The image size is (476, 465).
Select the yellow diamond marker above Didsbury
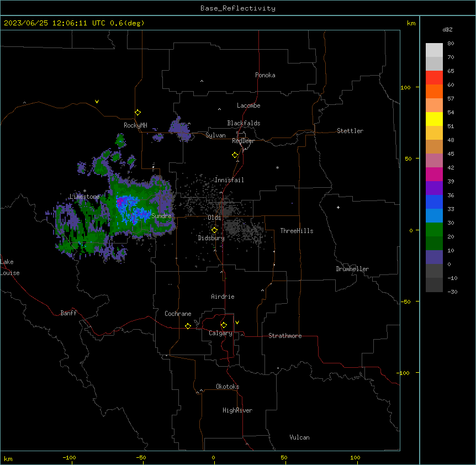[x=214, y=230]
